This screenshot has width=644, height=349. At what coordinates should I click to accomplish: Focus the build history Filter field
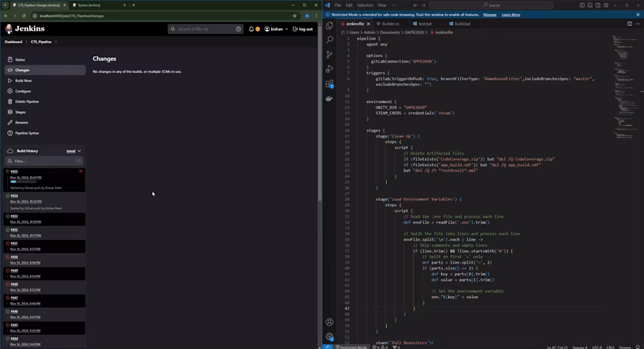(x=44, y=161)
